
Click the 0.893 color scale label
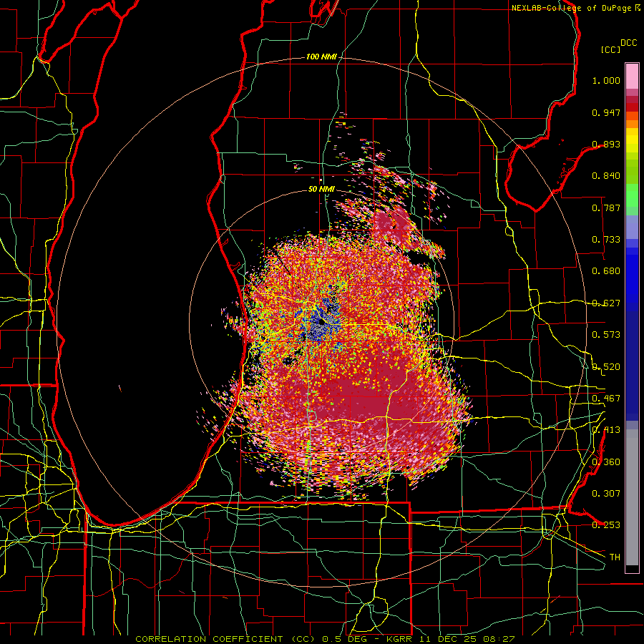pyautogui.click(x=606, y=144)
